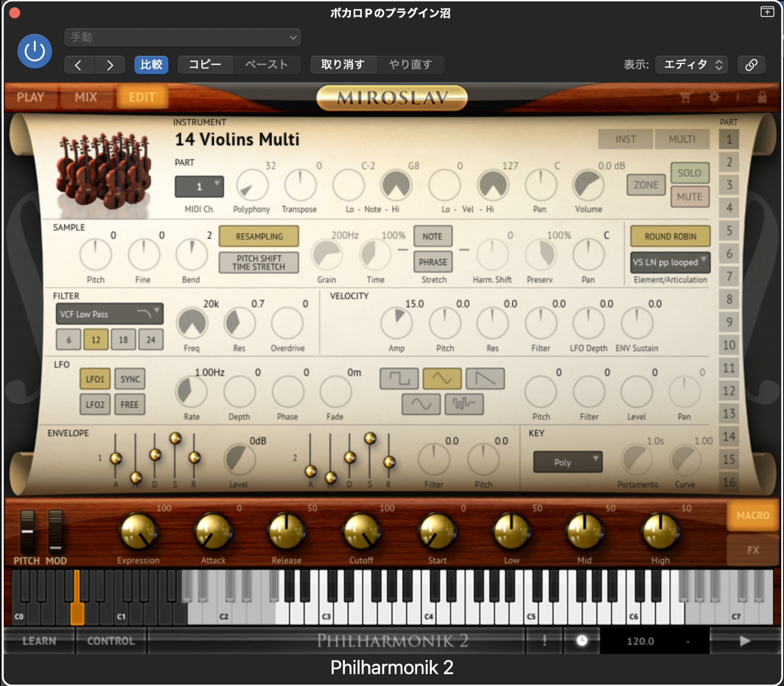Click the コピー copy button

pos(205,65)
